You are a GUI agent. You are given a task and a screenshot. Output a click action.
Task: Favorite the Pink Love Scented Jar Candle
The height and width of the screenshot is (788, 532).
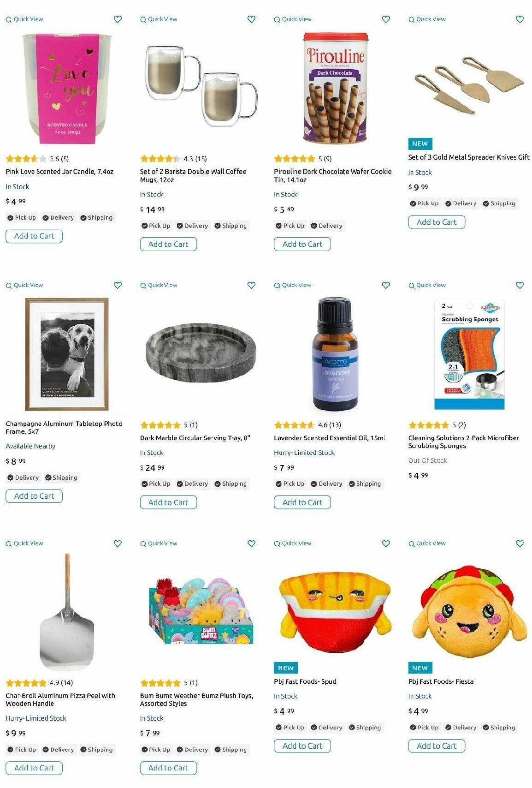pyautogui.click(x=118, y=19)
